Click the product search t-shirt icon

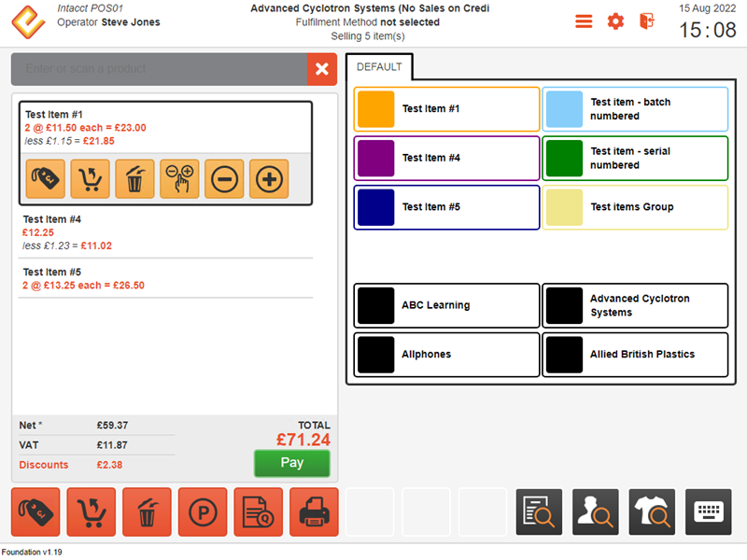pyautogui.click(x=652, y=511)
